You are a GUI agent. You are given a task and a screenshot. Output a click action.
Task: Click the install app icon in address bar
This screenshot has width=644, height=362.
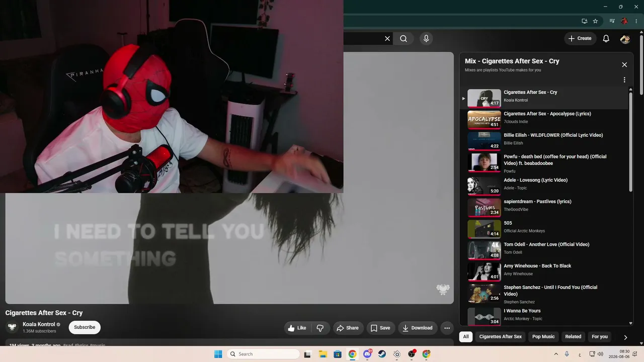tap(584, 21)
